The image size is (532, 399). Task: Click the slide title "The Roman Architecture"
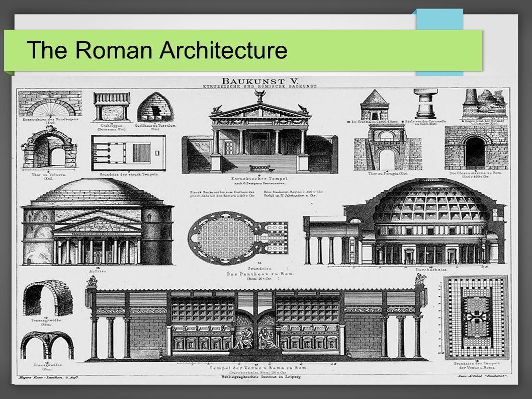tap(157, 50)
